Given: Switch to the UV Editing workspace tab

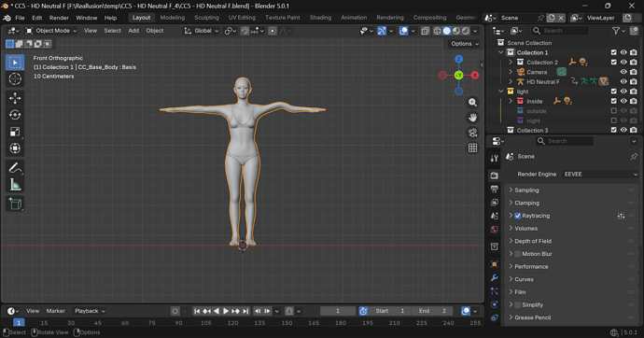Looking at the screenshot, I should tap(242, 18).
